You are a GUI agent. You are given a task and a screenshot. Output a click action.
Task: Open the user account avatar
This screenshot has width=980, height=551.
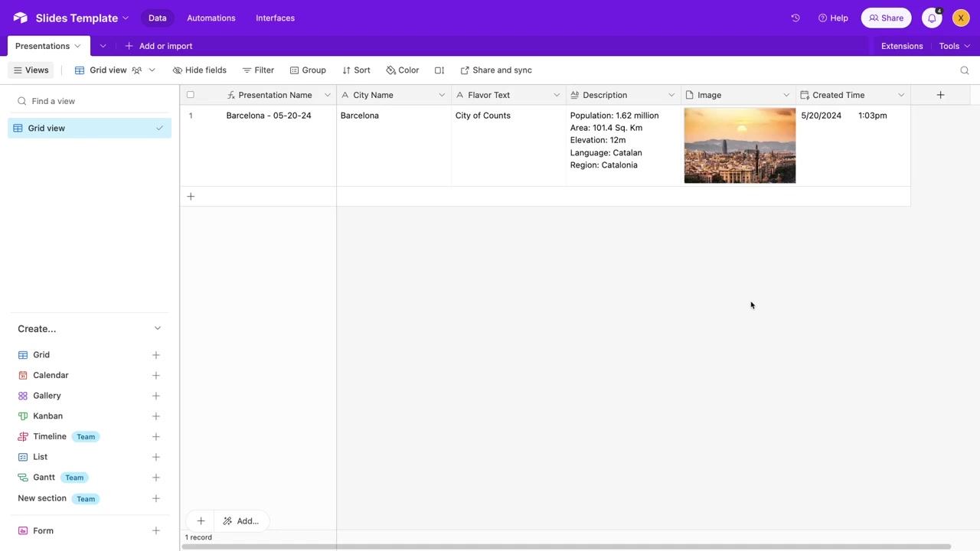961,18
